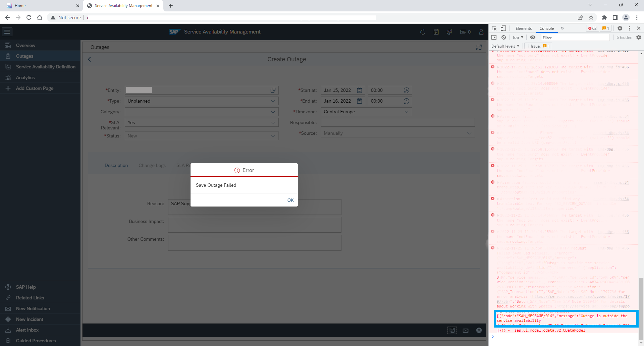Toggle device toolbar in DevTools

tap(503, 28)
